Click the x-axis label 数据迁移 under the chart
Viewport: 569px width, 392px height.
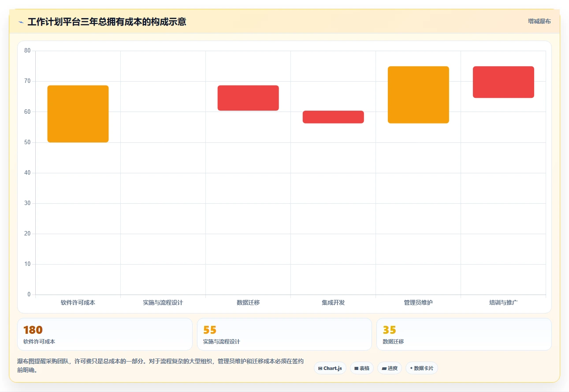pyautogui.click(x=248, y=302)
